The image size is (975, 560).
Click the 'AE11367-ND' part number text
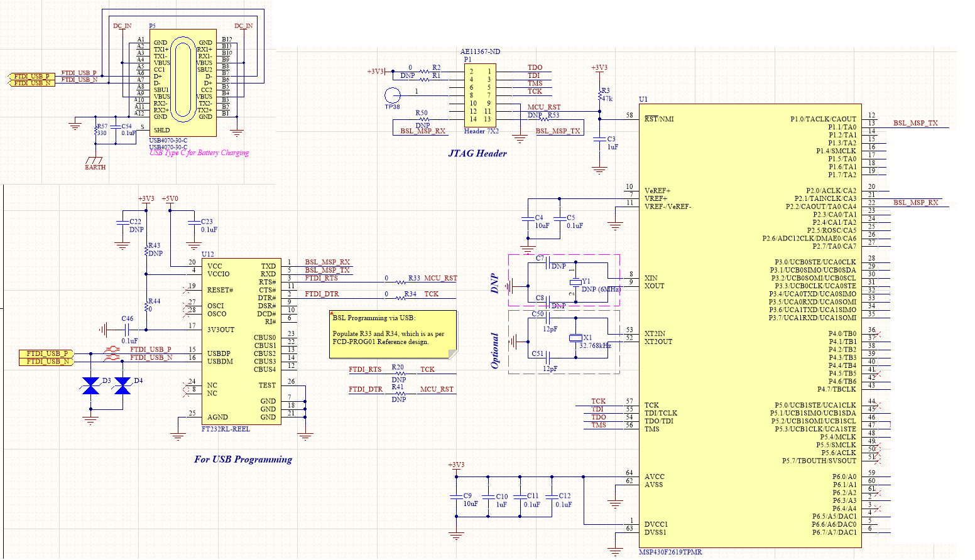[481, 51]
